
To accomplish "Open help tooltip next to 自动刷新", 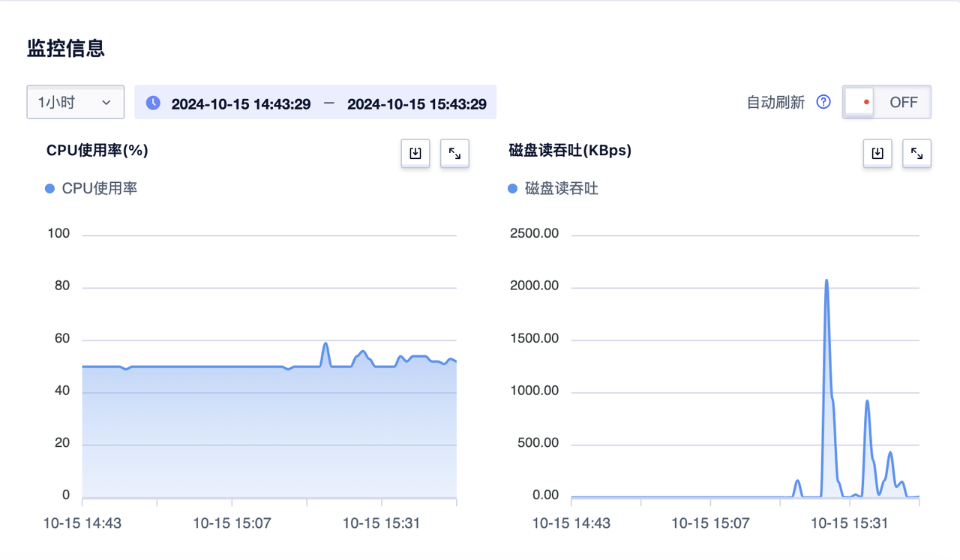I will tap(823, 102).
